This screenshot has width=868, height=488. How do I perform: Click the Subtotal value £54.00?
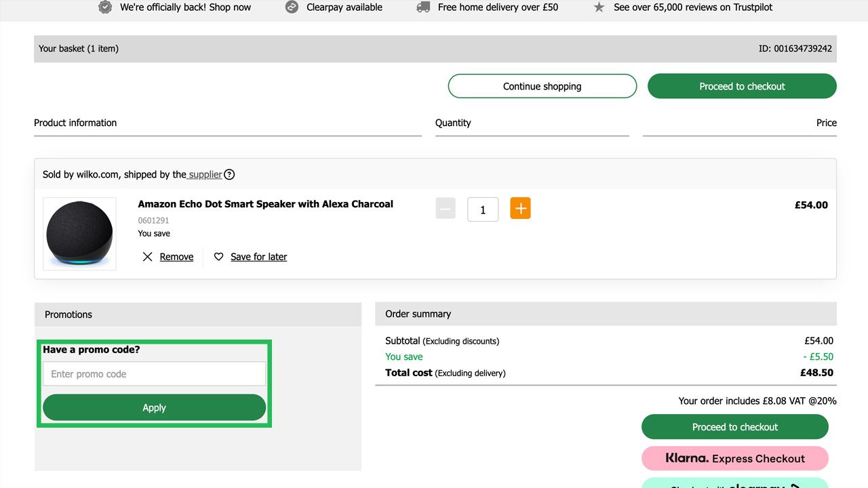(819, 341)
